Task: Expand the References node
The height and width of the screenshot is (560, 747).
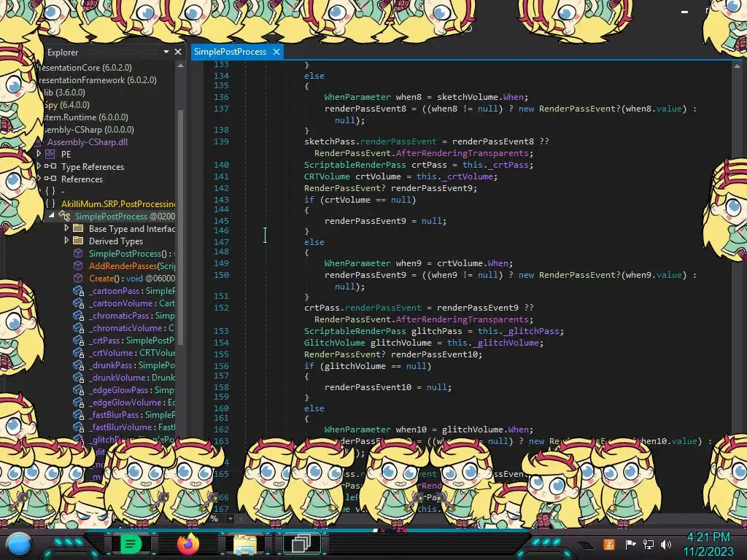Action: pyautogui.click(x=39, y=178)
